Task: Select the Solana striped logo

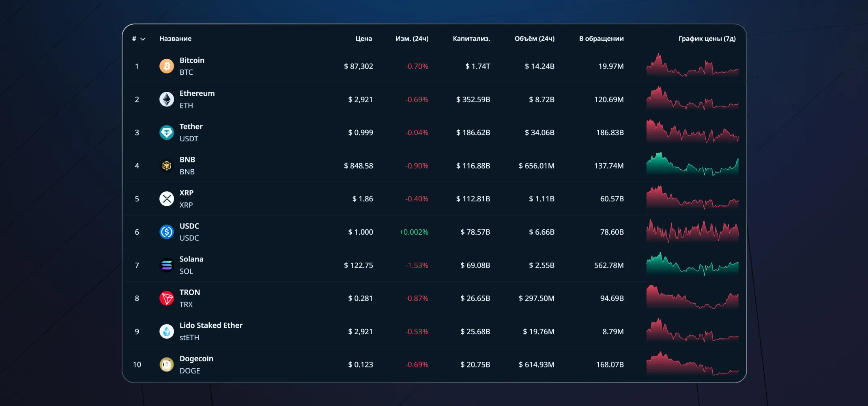Action: (x=166, y=265)
